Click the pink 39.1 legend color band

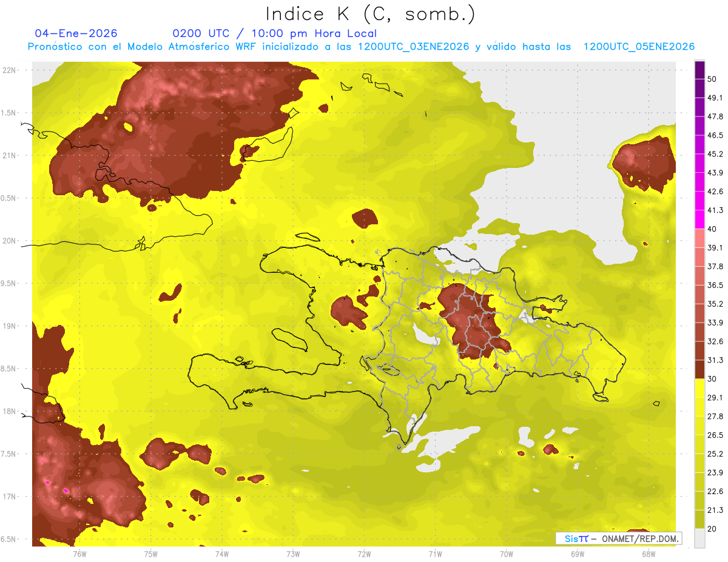[x=699, y=238]
